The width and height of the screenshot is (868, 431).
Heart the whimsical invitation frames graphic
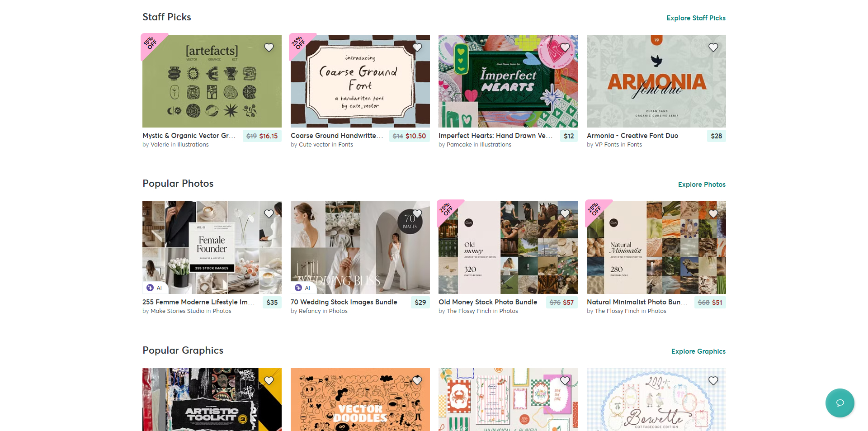point(565,381)
